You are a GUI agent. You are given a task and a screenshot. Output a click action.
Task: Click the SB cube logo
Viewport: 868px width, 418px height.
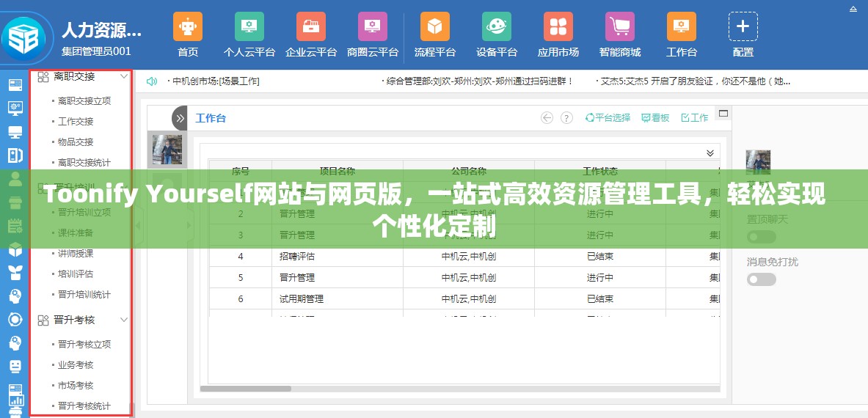pos(23,37)
